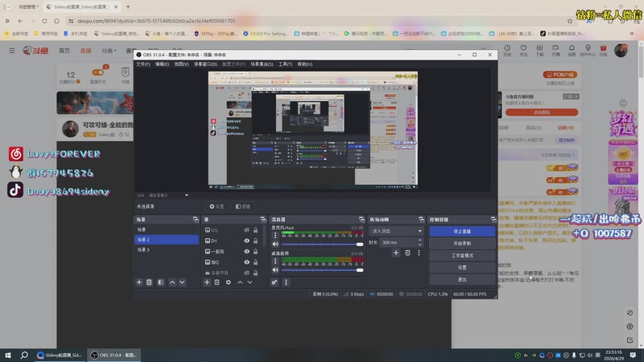Move scene up with the arrow icon
This screenshot has width=644, height=362.
[172, 282]
